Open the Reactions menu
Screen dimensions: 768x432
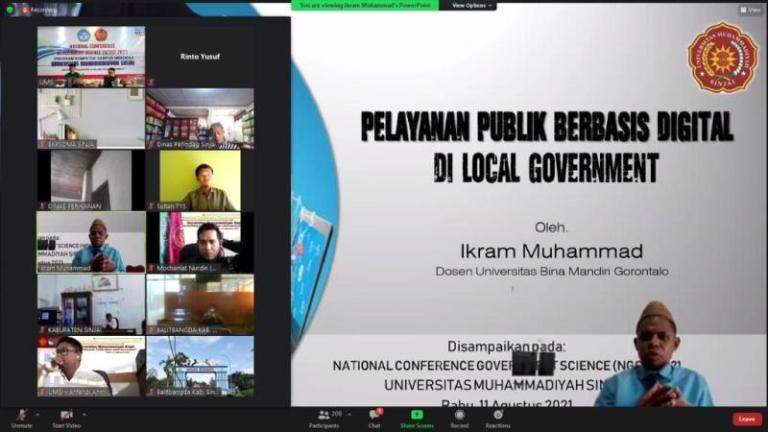pos(498,416)
